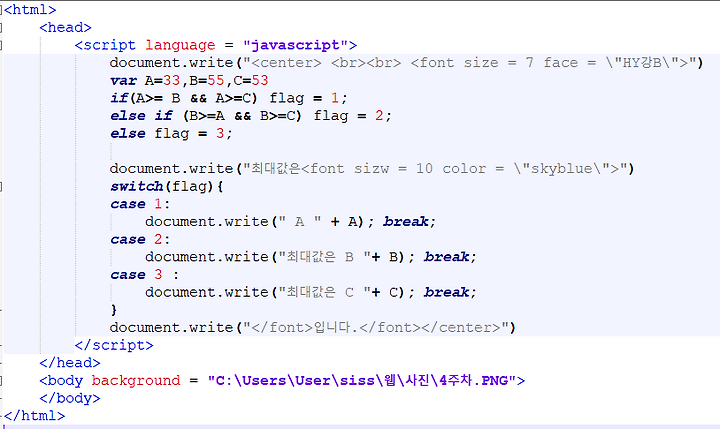This screenshot has width=720, height=429.
Task: Click the 4주차.PNG file path string
Action: (x=361, y=381)
